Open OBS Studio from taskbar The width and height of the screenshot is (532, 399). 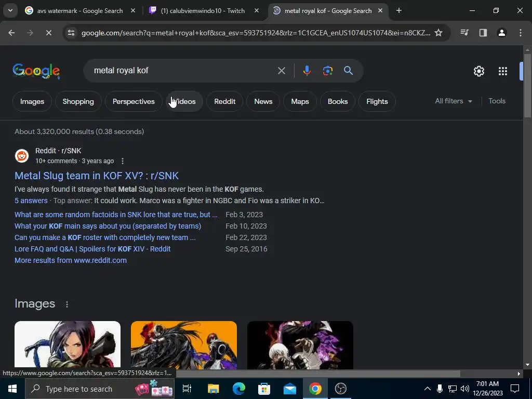coord(341,389)
